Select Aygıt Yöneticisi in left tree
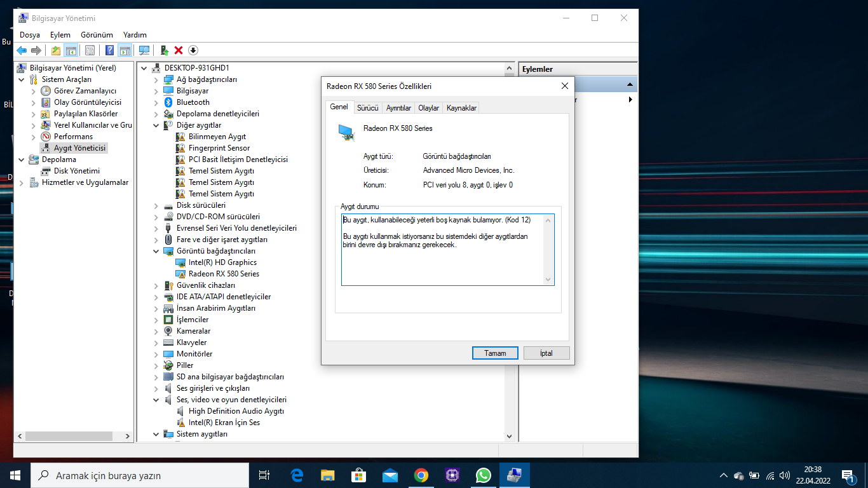The width and height of the screenshot is (868, 488). pyautogui.click(x=80, y=148)
